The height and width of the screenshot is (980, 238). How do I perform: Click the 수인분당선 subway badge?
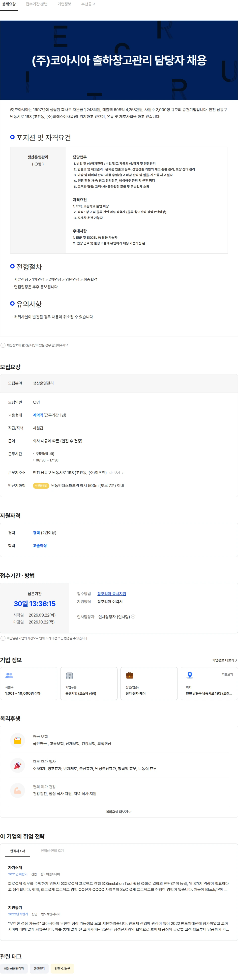pos(41,486)
